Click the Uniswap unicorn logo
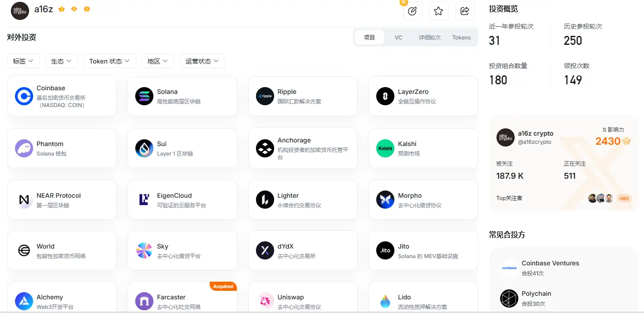The width and height of the screenshot is (644, 313). (265, 301)
